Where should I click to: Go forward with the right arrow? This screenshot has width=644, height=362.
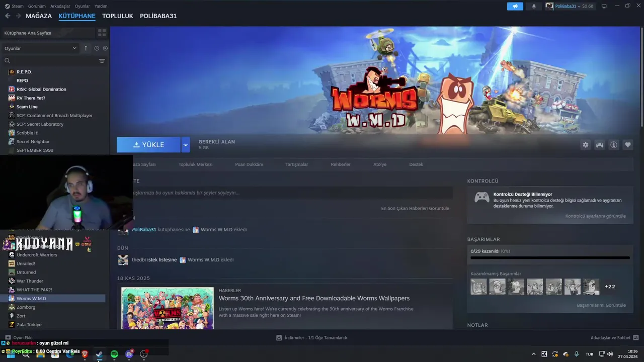(19, 16)
